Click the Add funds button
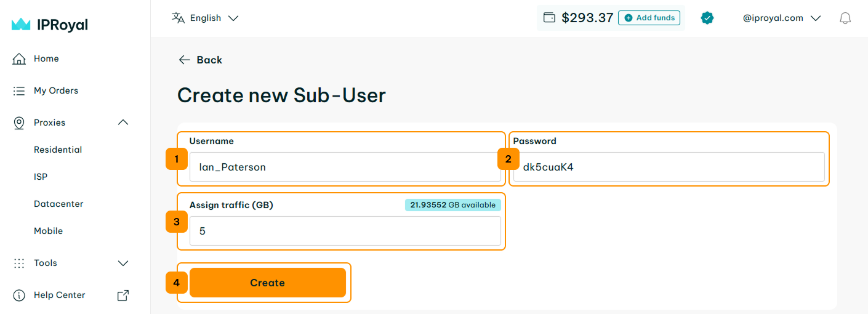This screenshot has width=868, height=314. point(649,18)
